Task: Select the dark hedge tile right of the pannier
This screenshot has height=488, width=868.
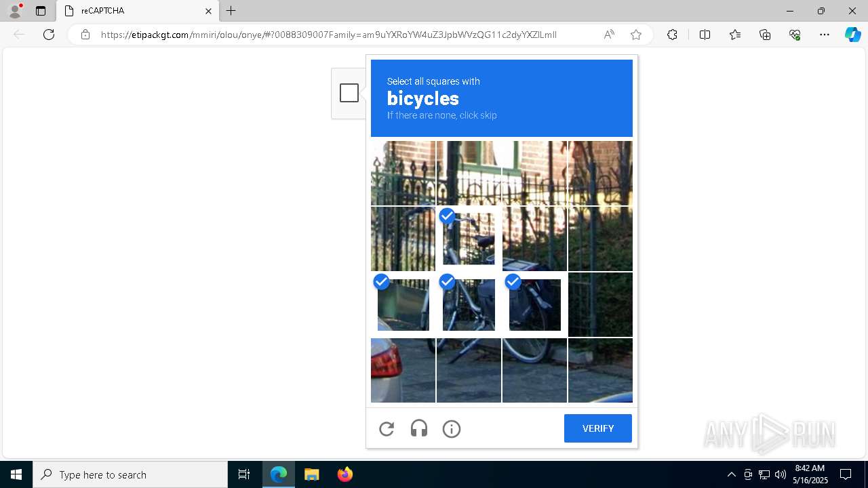Action: (600, 304)
